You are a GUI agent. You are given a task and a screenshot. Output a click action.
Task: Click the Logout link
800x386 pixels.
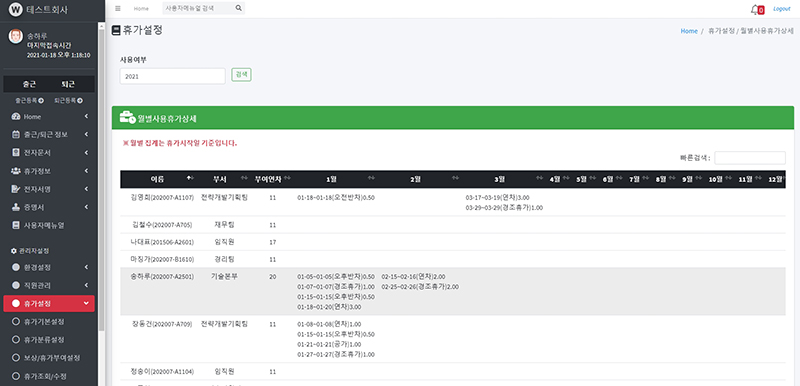(782, 9)
